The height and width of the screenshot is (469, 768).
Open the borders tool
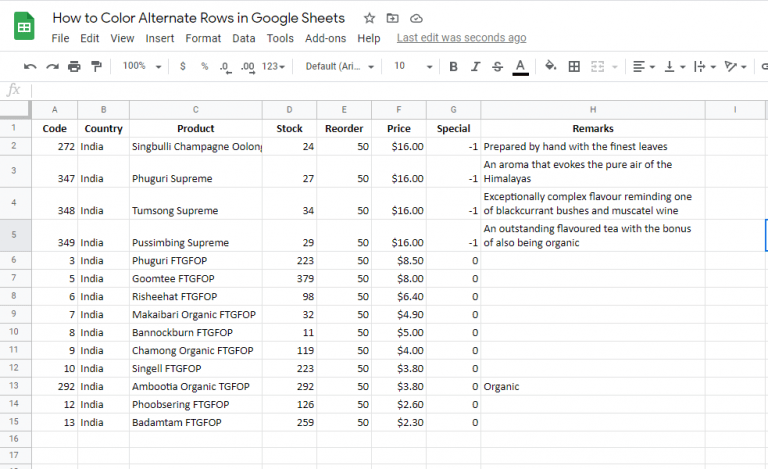coord(574,67)
